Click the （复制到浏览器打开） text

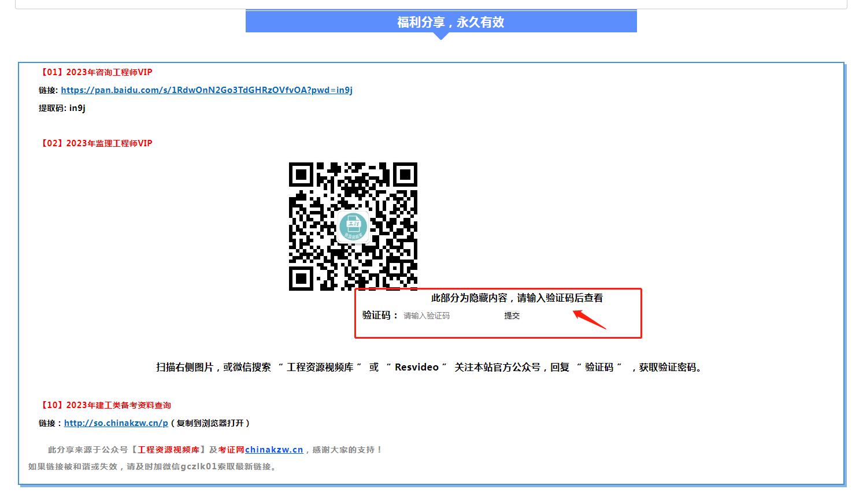[210, 423]
